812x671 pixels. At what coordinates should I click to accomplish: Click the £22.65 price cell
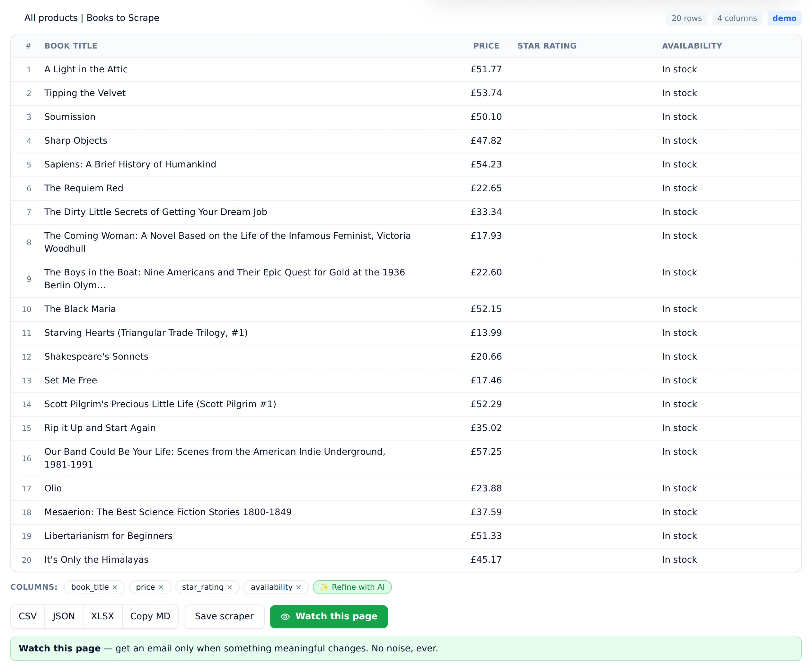(x=486, y=188)
